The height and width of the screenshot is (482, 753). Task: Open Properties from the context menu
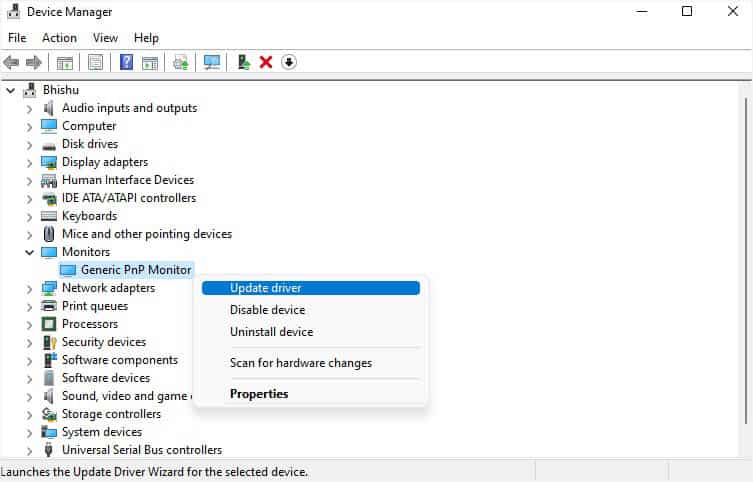pyautogui.click(x=311, y=394)
